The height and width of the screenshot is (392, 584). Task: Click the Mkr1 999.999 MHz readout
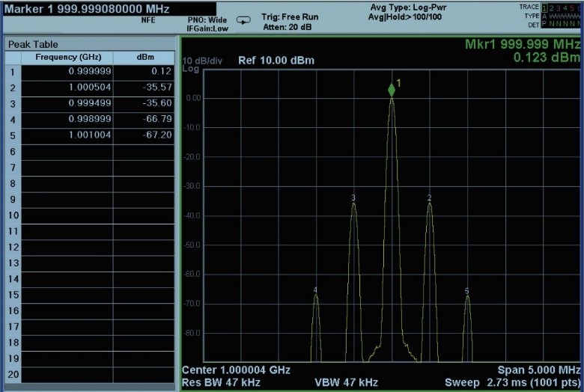point(523,44)
